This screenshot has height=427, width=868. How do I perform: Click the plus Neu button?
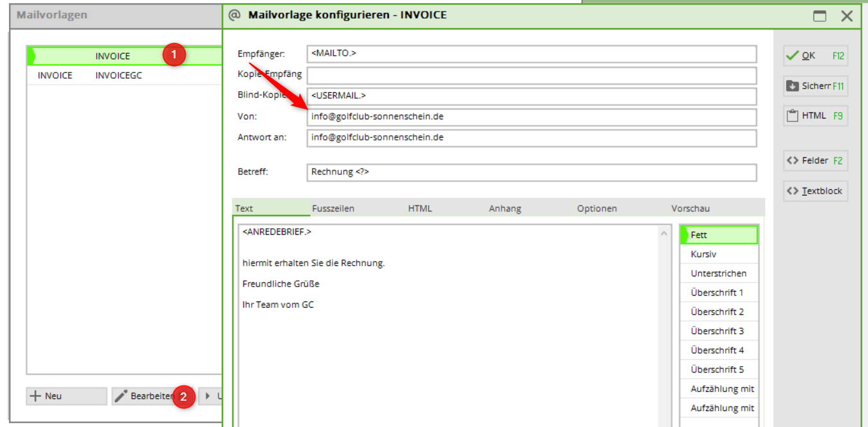pos(67,396)
